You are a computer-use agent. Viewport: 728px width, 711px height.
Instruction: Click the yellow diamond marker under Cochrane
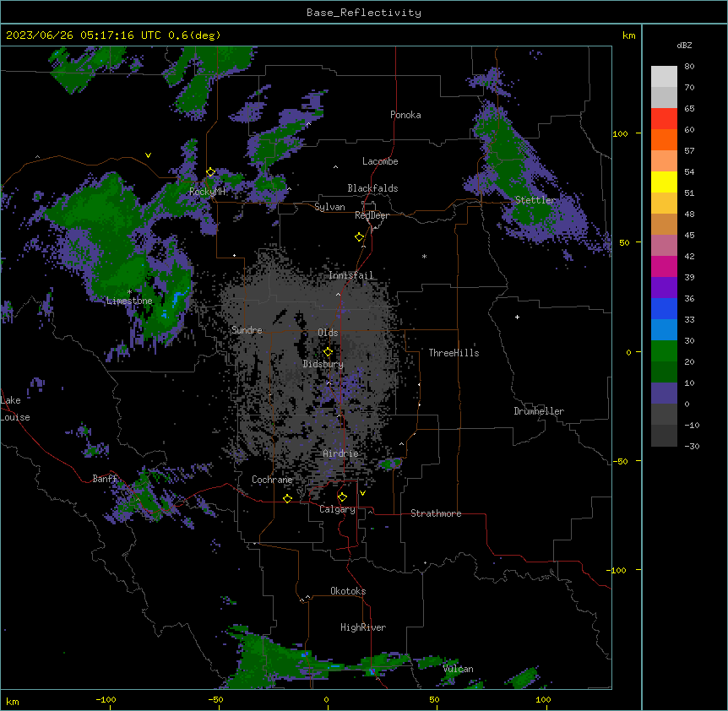click(287, 498)
